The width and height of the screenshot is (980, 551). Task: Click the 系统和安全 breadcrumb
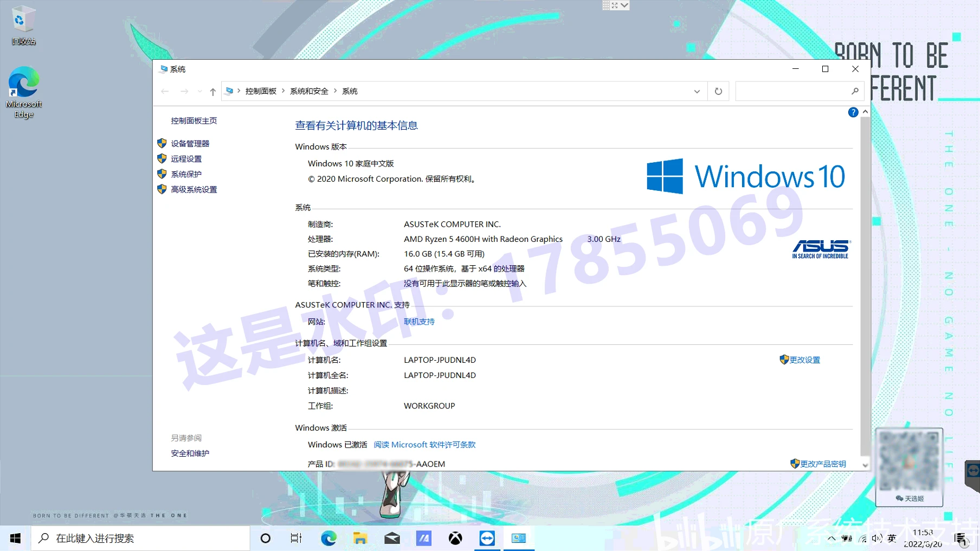[x=309, y=91]
